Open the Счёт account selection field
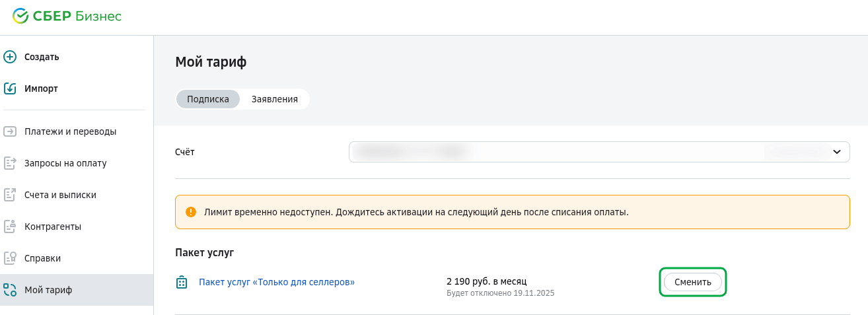Screen dimensions: 868x315 [588, 152]
